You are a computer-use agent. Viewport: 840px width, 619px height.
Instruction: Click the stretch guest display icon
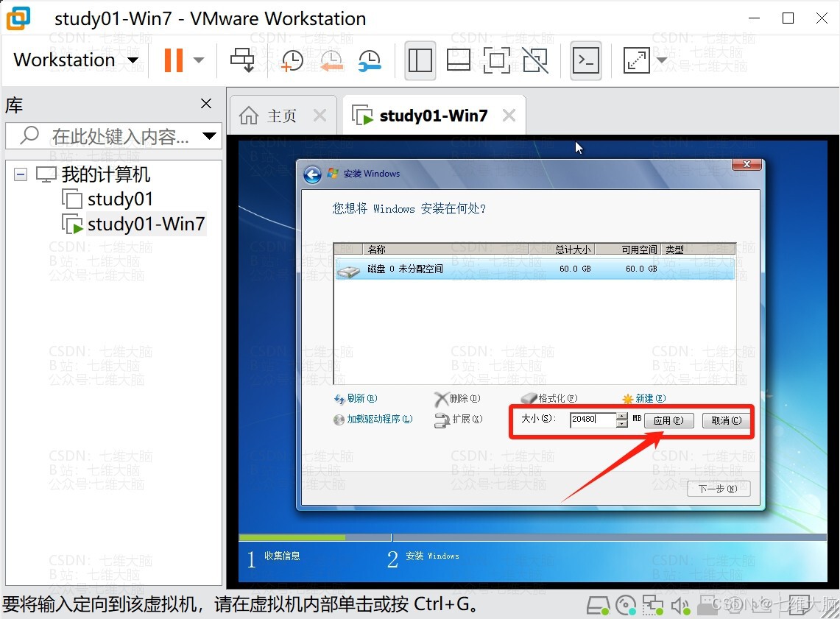click(636, 60)
